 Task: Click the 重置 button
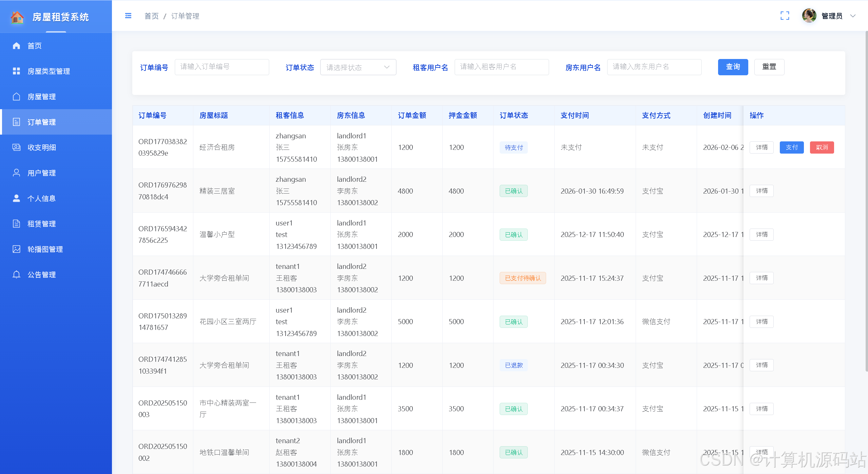click(x=769, y=67)
